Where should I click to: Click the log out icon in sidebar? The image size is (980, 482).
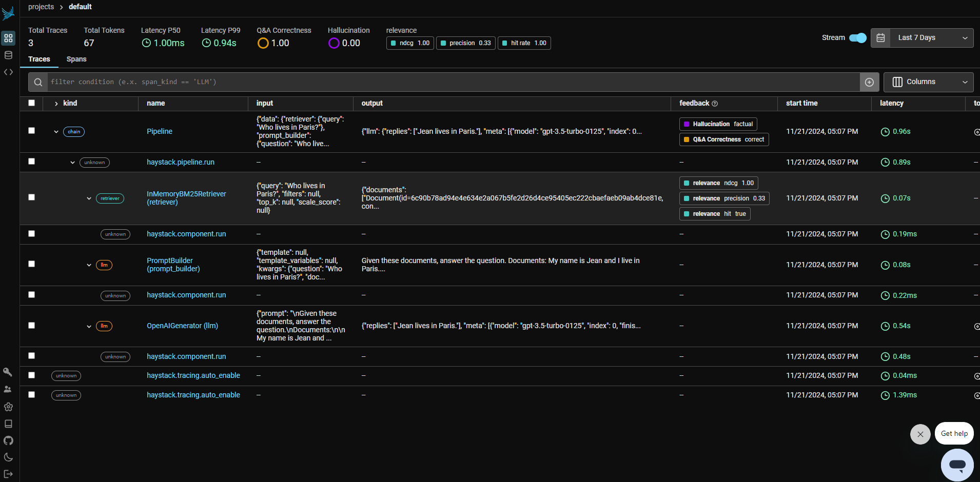(x=8, y=474)
